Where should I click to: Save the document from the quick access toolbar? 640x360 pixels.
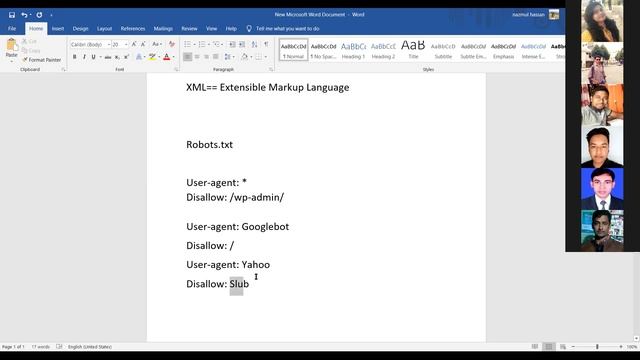[12, 15]
